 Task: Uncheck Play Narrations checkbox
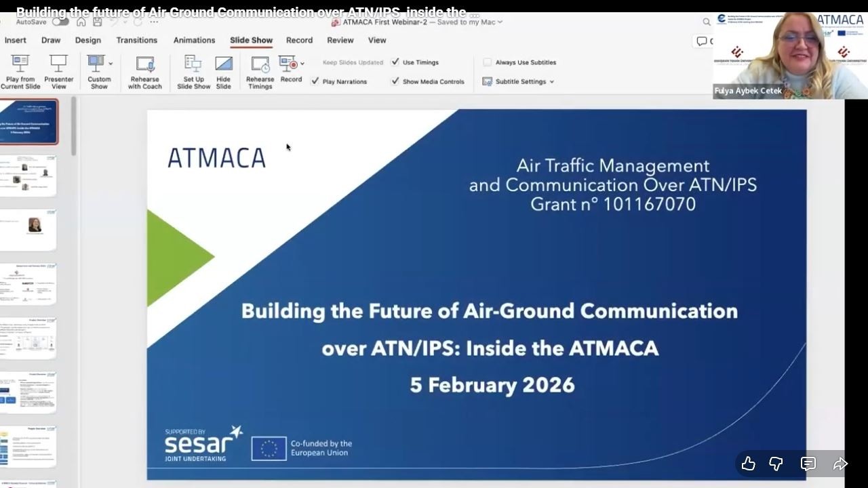(315, 81)
